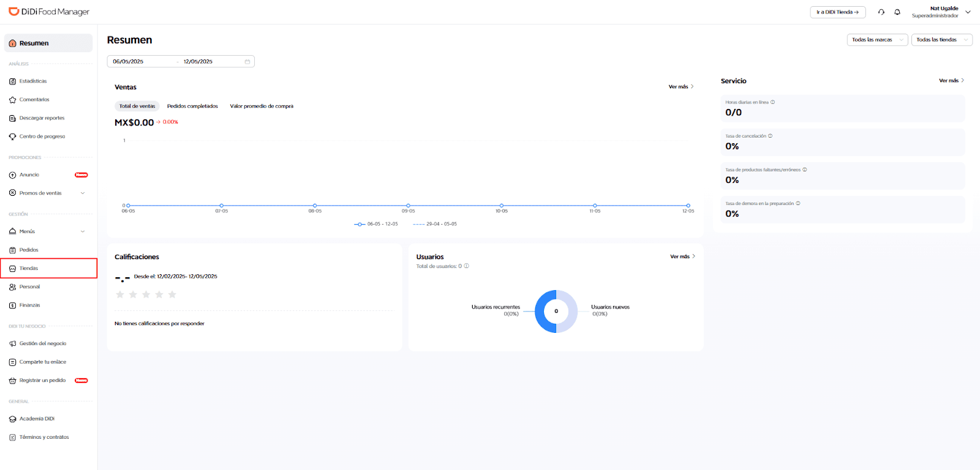Expand the Promos de ventas submenu

point(83,193)
